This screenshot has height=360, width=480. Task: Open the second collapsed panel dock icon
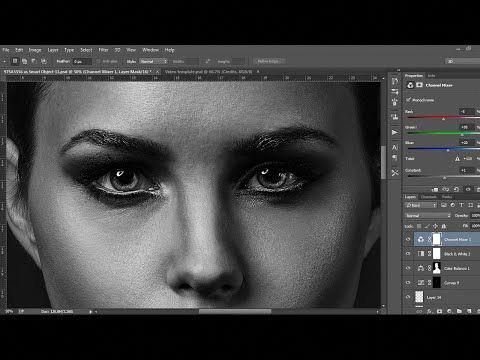pos(395,92)
